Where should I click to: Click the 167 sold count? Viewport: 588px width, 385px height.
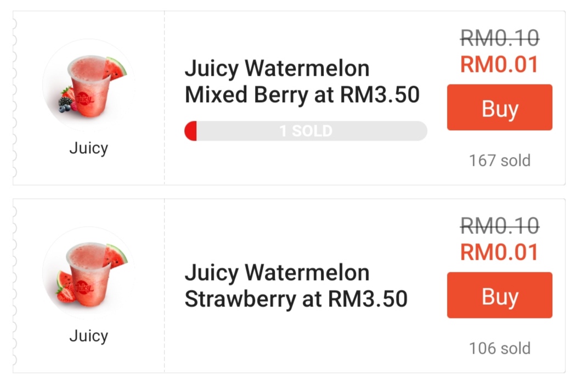point(499,160)
